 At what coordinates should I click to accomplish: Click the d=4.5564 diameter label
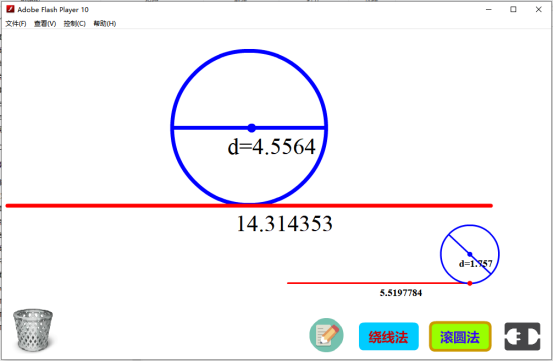click(x=271, y=147)
